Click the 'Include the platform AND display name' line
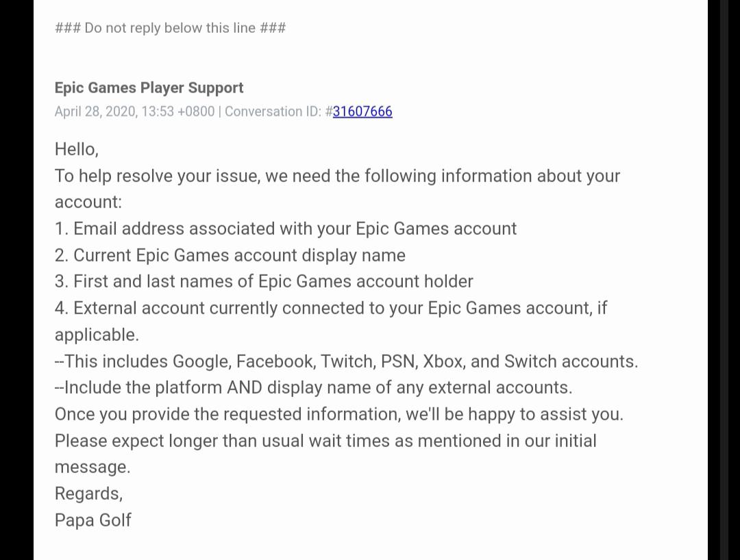 pos(313,387)
